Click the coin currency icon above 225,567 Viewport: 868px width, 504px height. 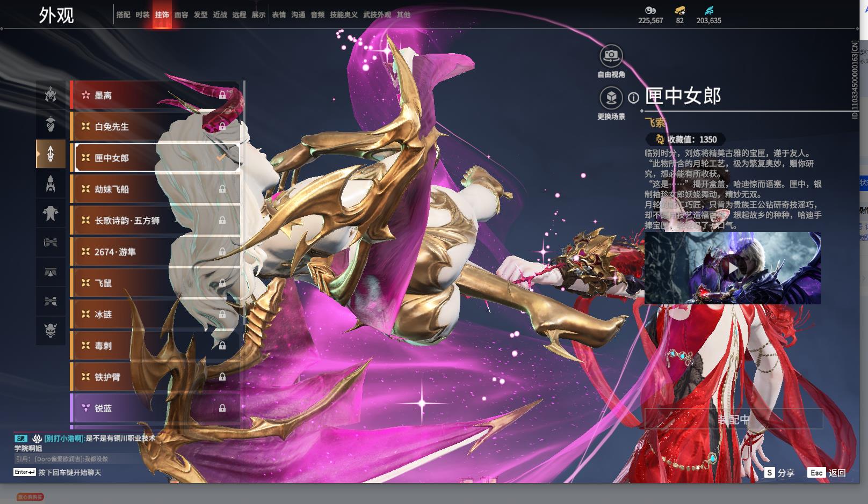tap(650, 10)
